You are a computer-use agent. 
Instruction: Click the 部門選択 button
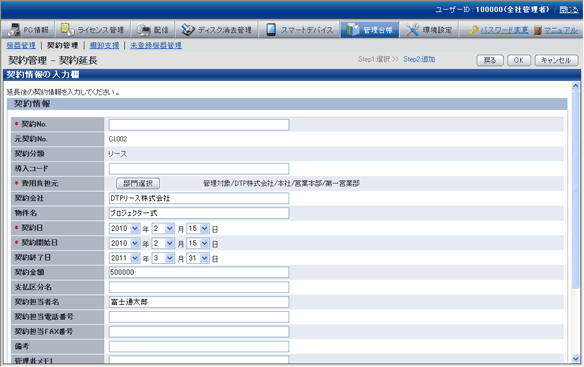point(138,183)
